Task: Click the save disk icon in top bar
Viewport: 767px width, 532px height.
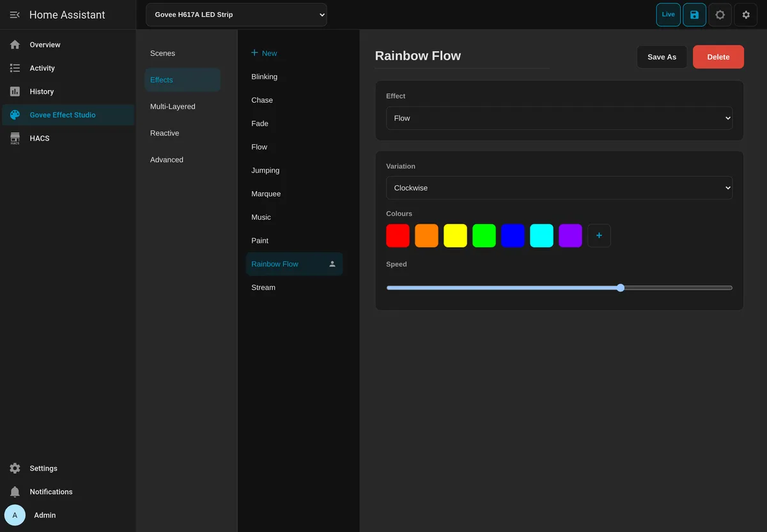Action: point(694,15)
